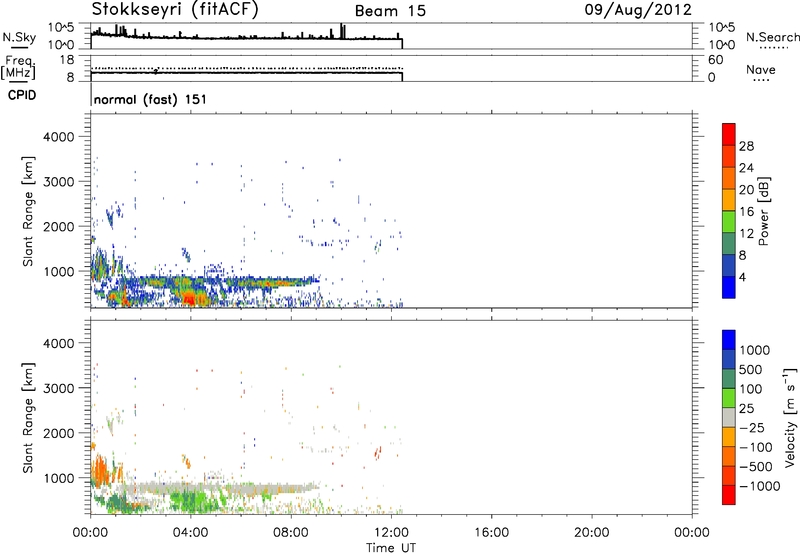800x554 pixels.
Task: Select the 60 tick on Nave axis
Action: point(715,60)
